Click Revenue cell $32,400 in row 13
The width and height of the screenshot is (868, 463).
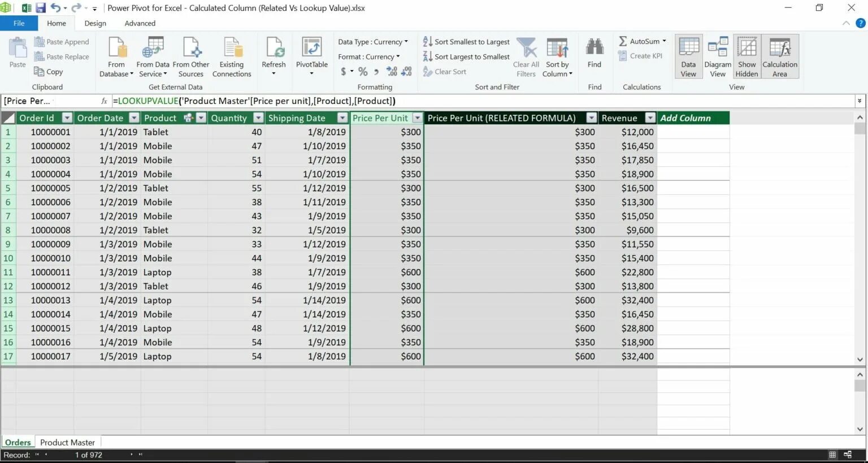pyautogui.click(x=627, y=300)
